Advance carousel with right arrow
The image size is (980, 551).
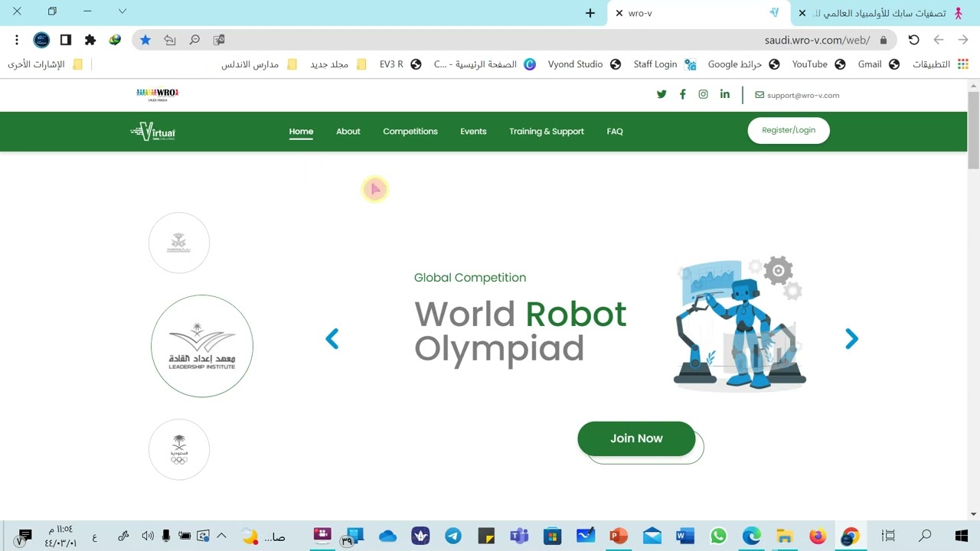[851, 339]
